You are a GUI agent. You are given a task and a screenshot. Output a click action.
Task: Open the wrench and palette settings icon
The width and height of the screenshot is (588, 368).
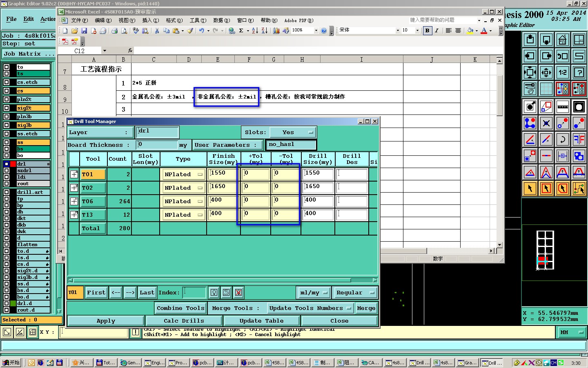click(x=530, y=88)
